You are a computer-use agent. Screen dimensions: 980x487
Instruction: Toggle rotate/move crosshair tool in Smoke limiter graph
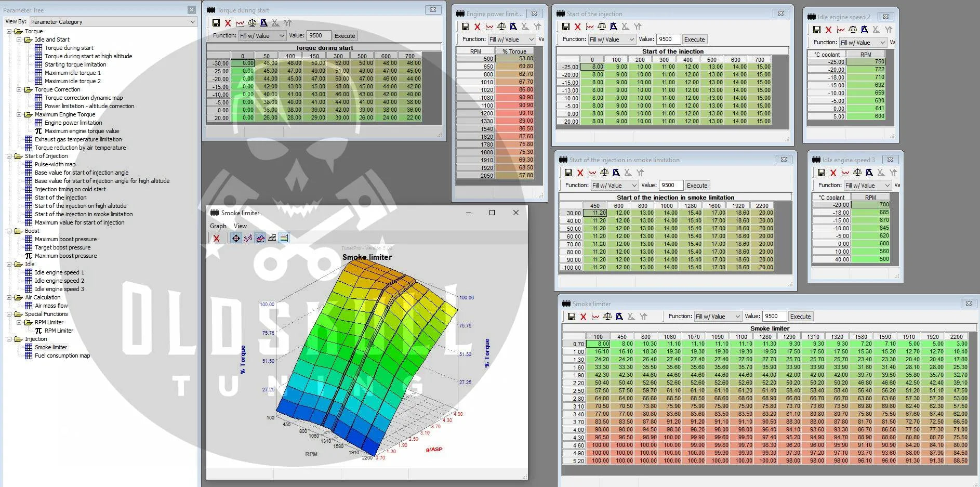236,238
